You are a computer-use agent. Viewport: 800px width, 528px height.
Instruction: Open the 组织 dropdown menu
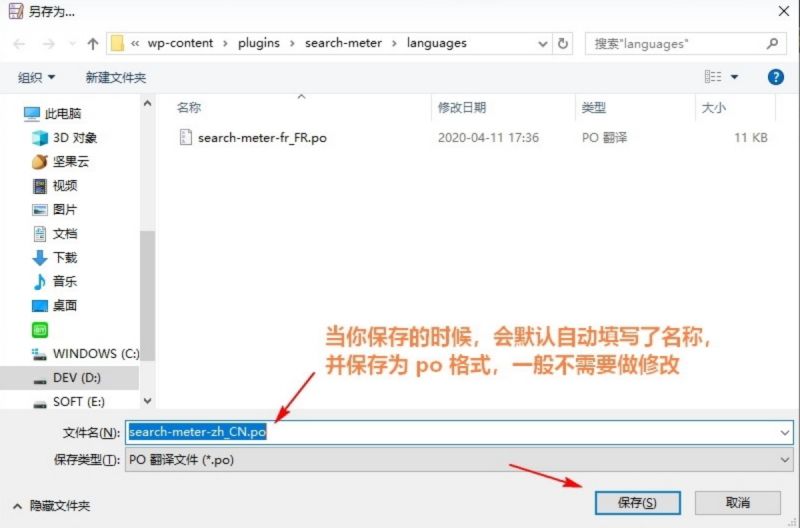[x=37, y=77]
